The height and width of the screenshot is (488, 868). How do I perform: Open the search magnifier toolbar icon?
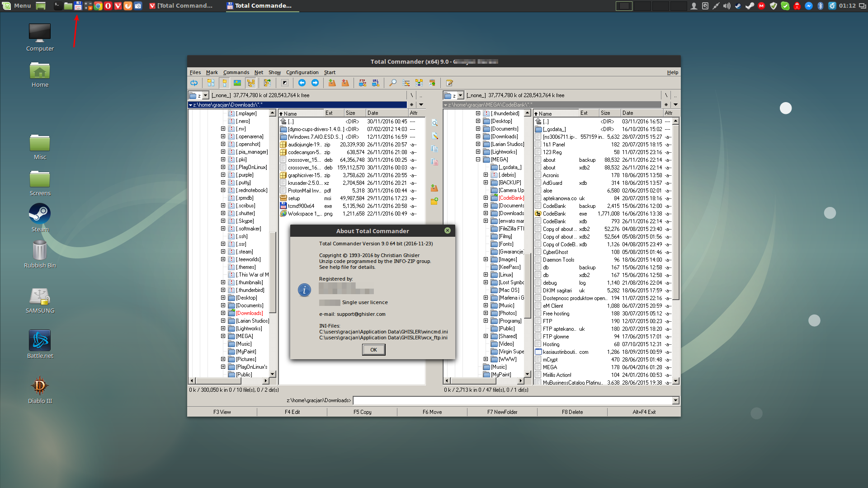[393, 83]
